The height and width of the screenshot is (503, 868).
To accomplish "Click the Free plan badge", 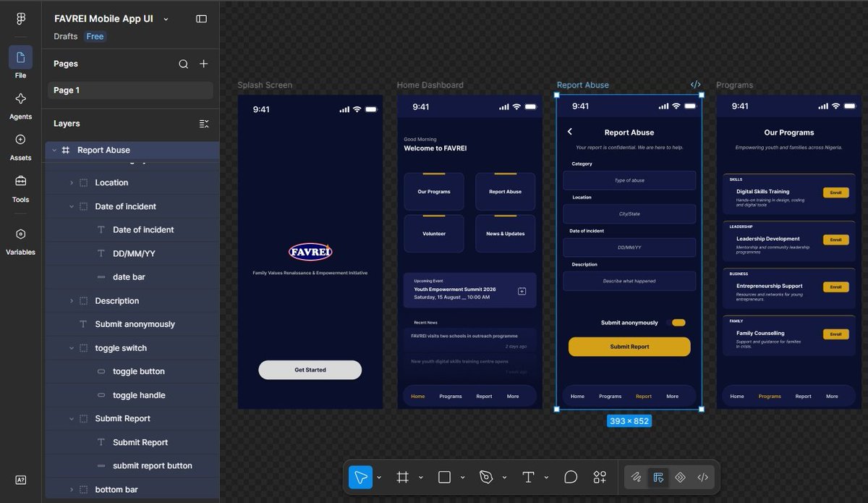I will pyautogui.click(x=95, y=36).
